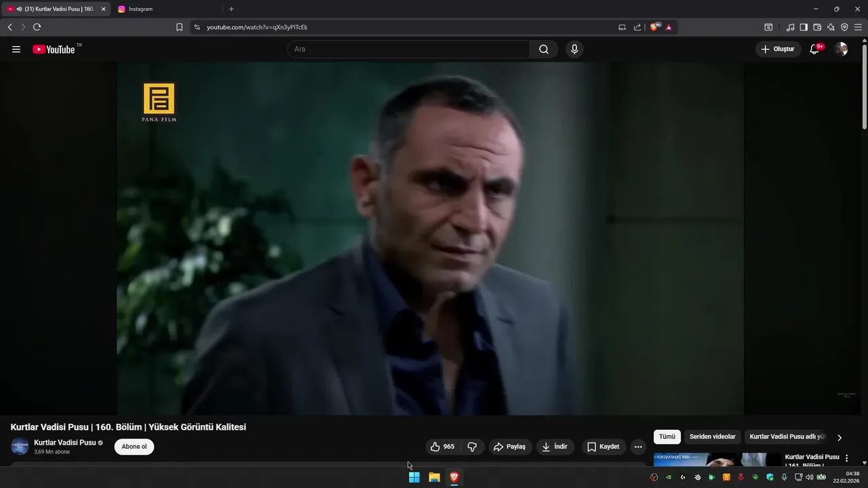Select the Seriden videolar chip
Screen dimensions: 868x488
coord(712,437)
